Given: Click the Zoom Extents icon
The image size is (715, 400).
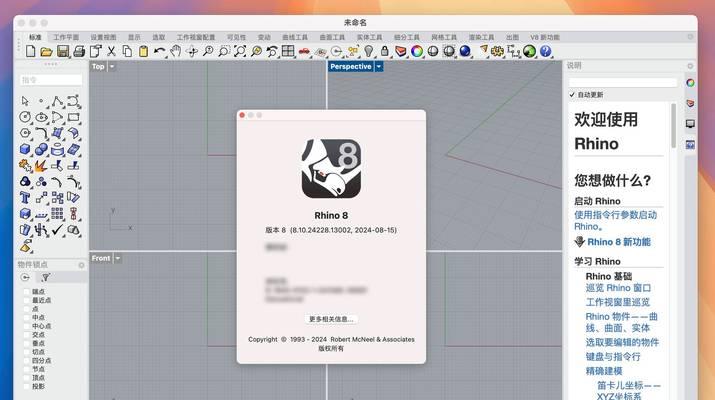Looking at the screenshot, I should tap(240, 51).
